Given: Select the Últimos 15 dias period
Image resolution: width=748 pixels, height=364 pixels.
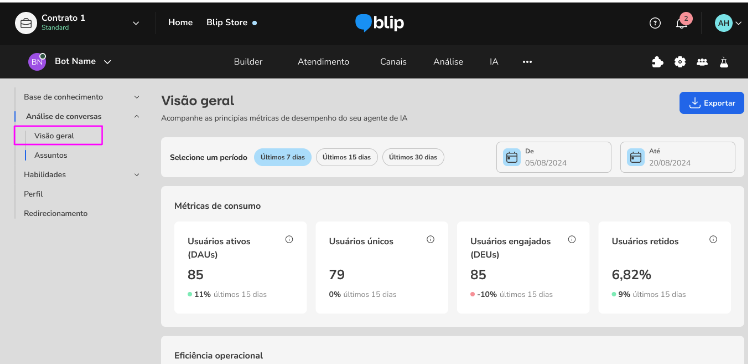Looking at the screenshot, I should coord(347,157).
